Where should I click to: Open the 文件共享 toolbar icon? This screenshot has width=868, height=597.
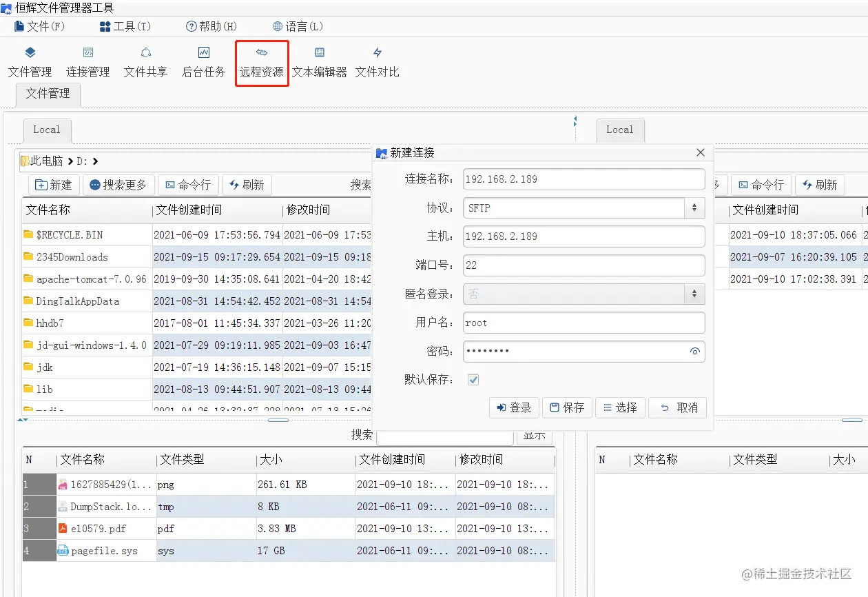(x=145, y=62)
